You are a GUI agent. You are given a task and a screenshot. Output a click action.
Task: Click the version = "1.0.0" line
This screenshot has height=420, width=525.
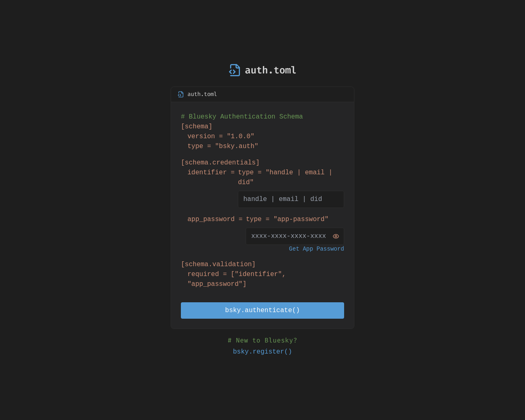pos(221,137)
